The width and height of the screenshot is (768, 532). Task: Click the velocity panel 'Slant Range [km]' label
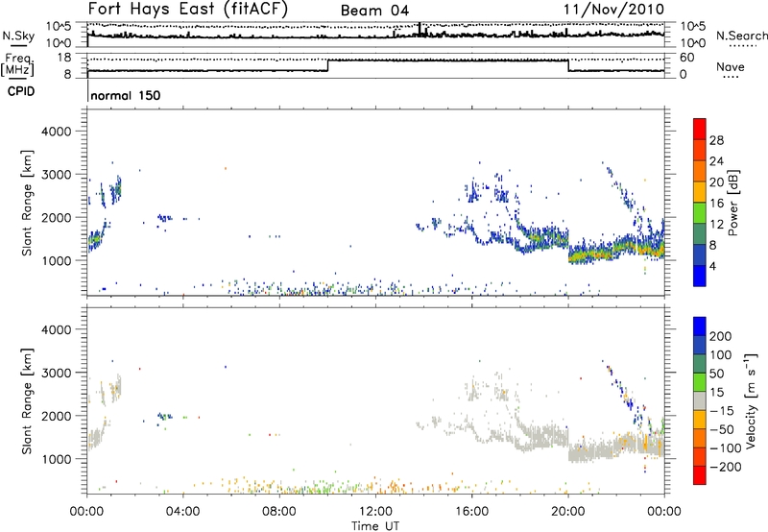pyautogui.click(x=27, y=400)
